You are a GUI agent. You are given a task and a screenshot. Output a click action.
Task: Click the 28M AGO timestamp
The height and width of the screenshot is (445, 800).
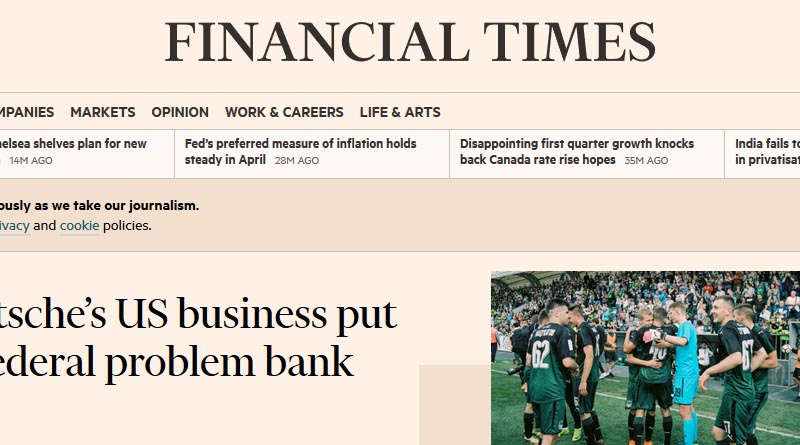pos(297,161)
